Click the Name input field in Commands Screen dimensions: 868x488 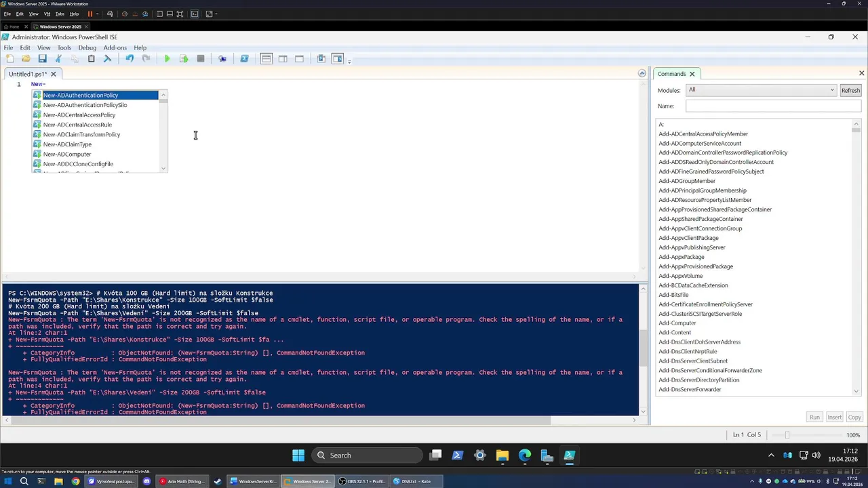(773, 106)
